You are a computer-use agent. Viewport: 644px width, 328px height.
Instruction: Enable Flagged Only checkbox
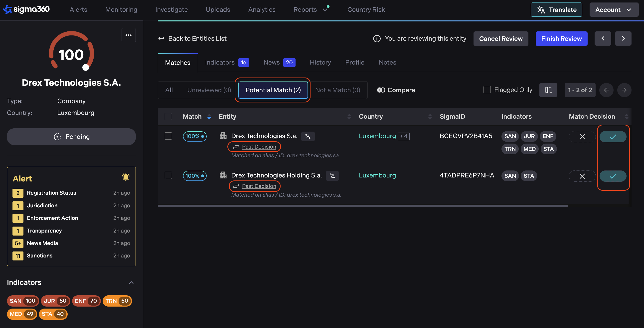(487, 90)
